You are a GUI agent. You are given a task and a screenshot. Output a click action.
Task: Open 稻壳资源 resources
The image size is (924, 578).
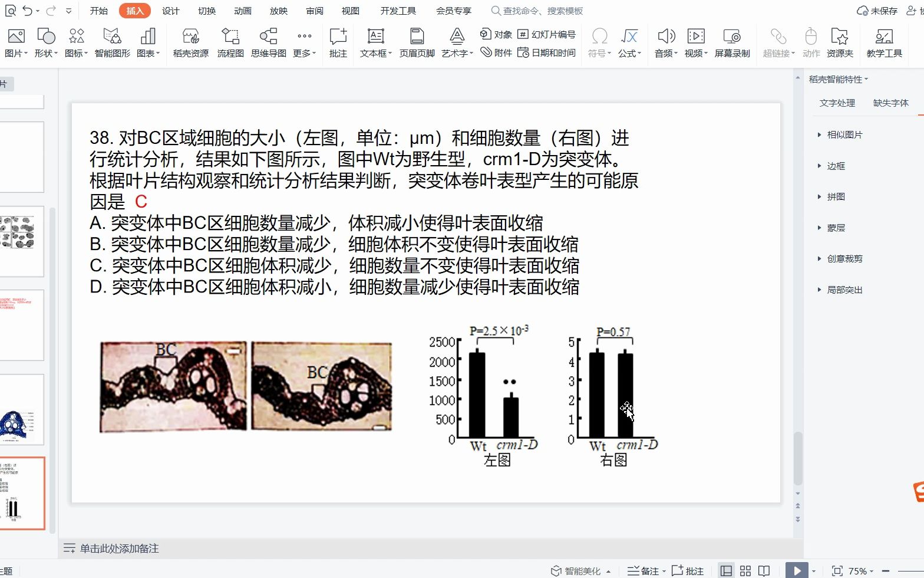coord(190,43)
